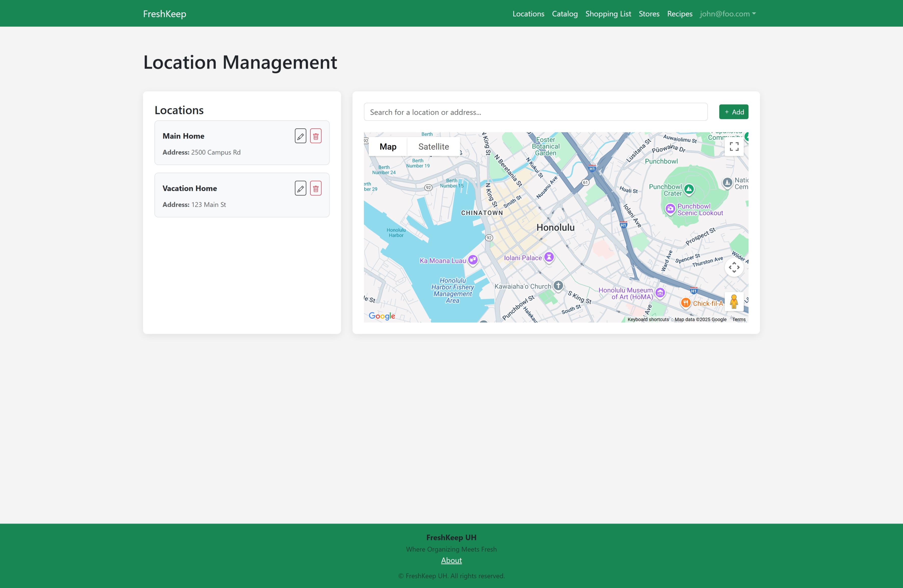Click the map pan control icon
Image resolution: width=903 pixels, height=588 pixels.
pyautogui.click(x=734, y=267)
